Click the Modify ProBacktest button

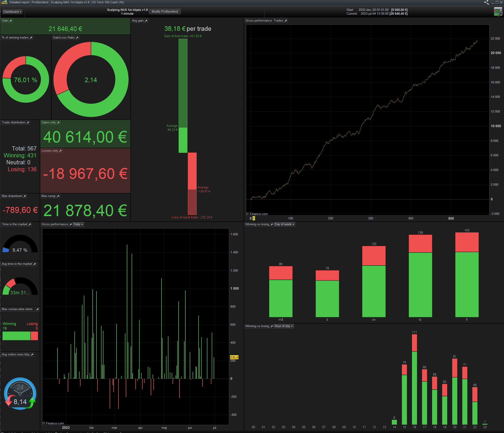click(165, 12)
